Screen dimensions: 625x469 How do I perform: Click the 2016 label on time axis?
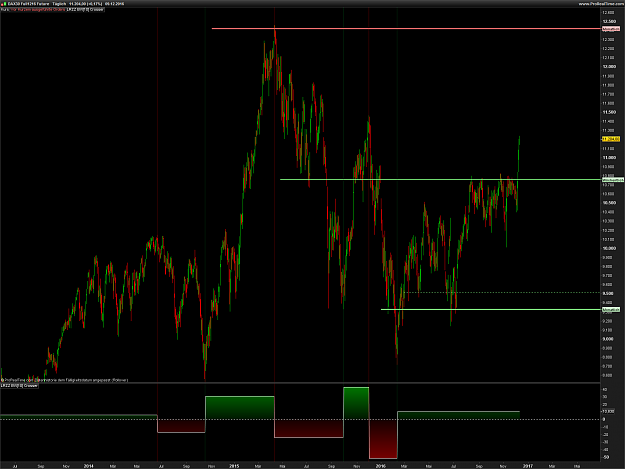coord(381,466)
